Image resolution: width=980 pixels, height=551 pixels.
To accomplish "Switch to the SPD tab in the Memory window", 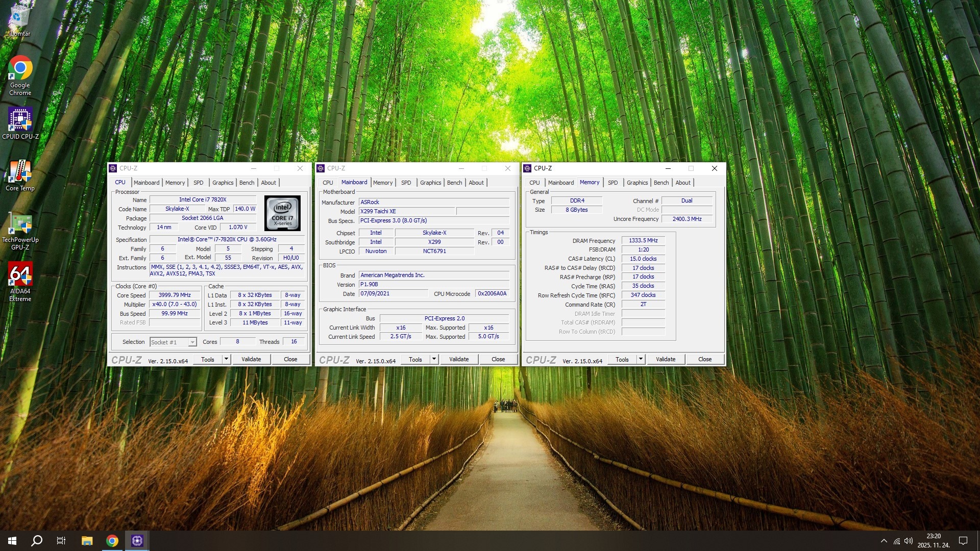I will (612, 183).
